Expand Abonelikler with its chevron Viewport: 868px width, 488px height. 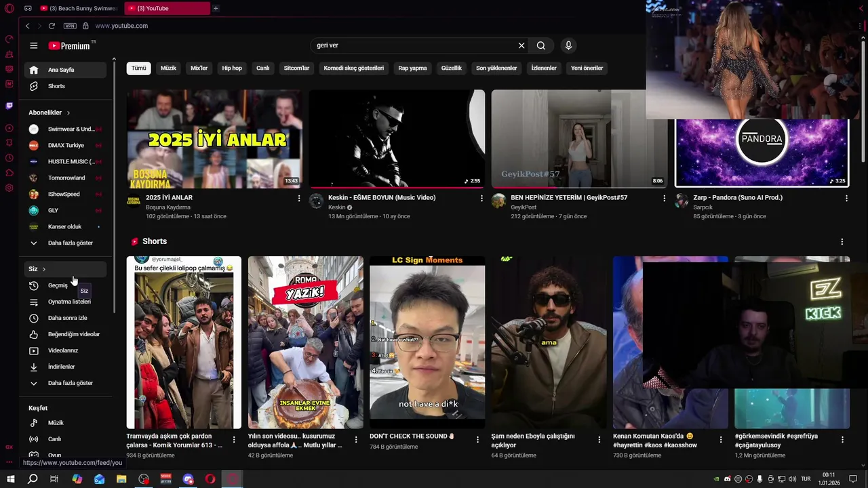point(68,113)
